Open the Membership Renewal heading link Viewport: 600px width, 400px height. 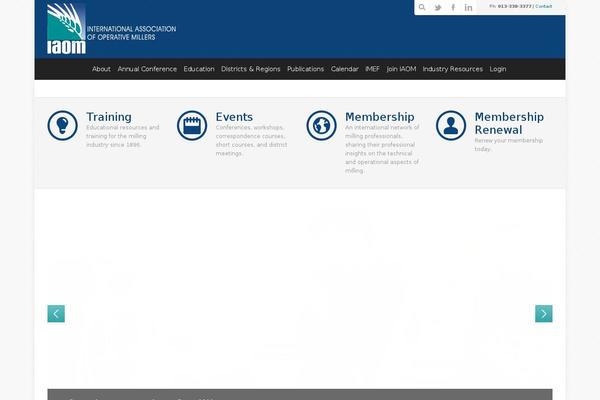pyautogui.click(x=509, y=123)
